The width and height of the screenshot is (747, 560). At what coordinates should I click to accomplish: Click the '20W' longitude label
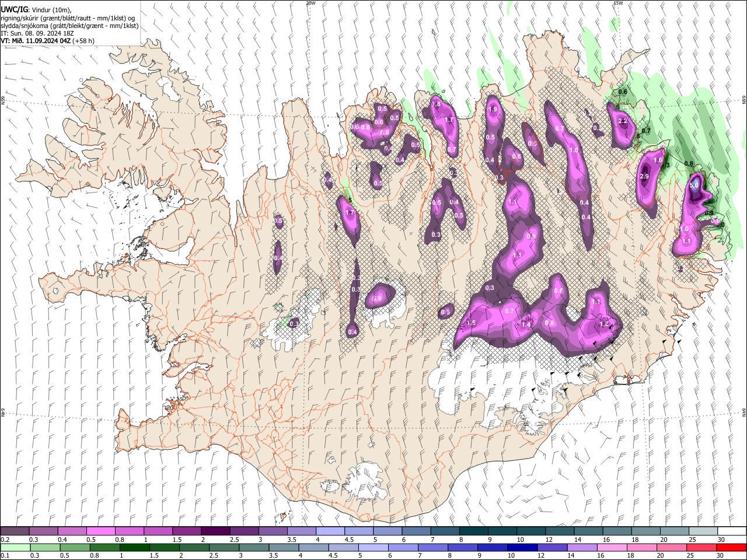310,3
